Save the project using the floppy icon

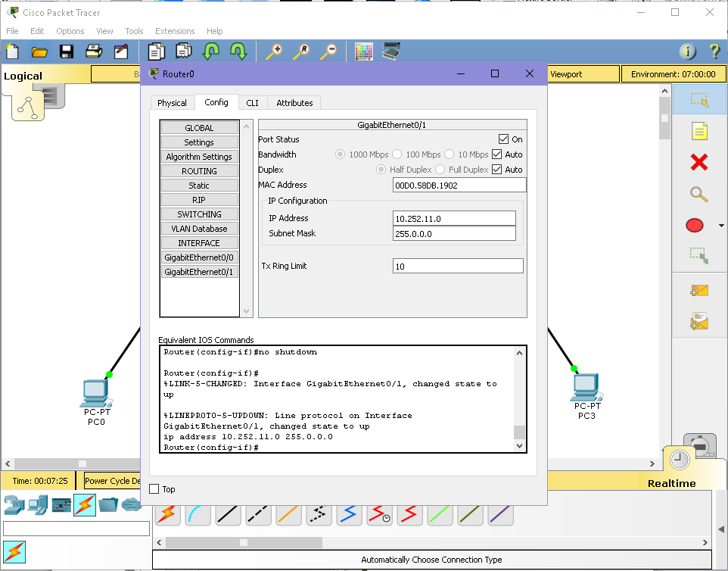tap(67, 51)
